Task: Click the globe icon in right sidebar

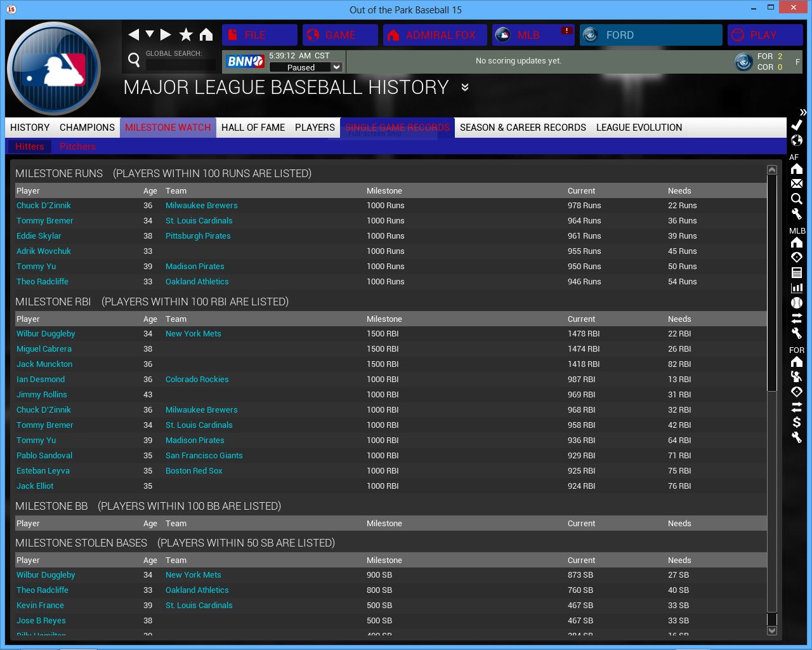Action: click(797, 140)
